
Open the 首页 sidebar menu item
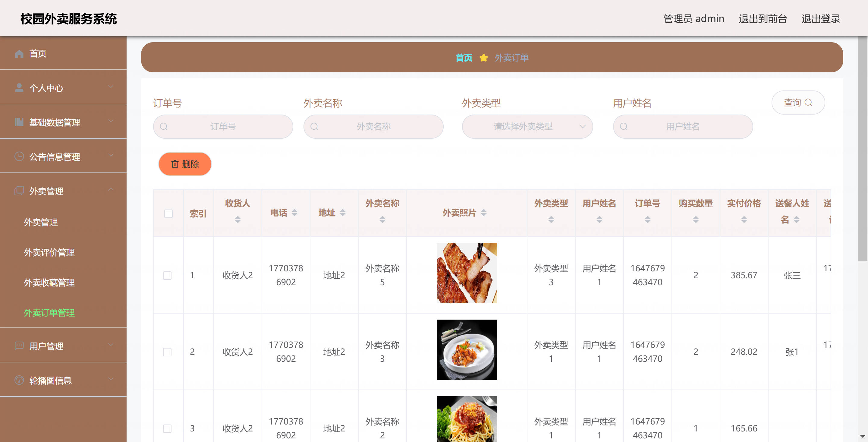point(63,53)
